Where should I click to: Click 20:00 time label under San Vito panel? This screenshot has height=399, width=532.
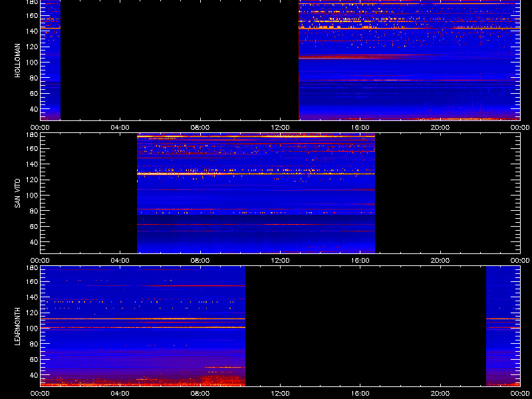tap(440, 261)
